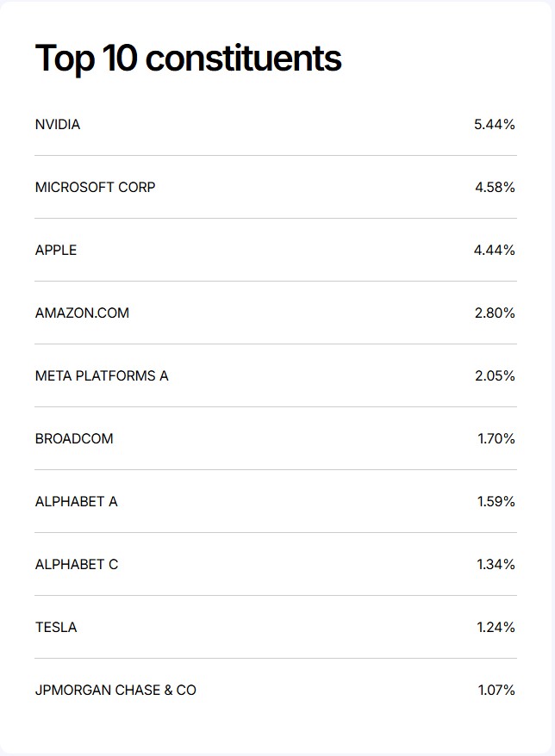Click Broadcom's 1.70% weight value
The height and width of the screenshot is (756, 555).
[x=496, y=439]
